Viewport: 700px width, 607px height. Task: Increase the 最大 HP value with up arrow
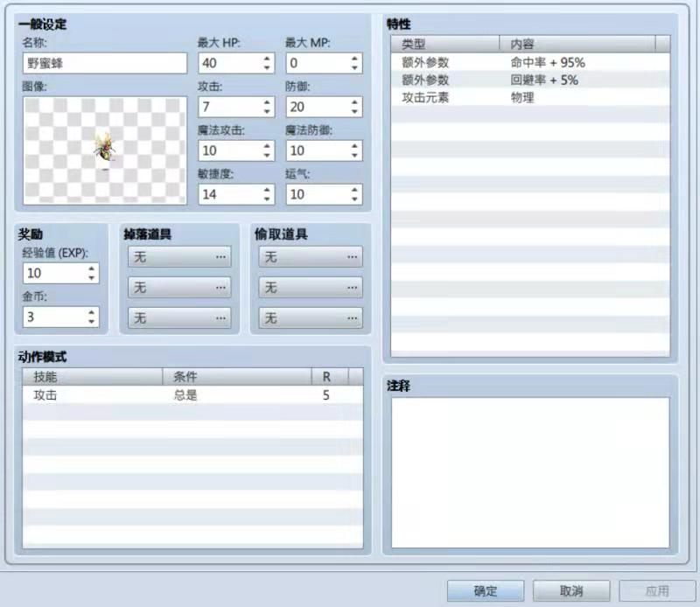tap(267, 59)
